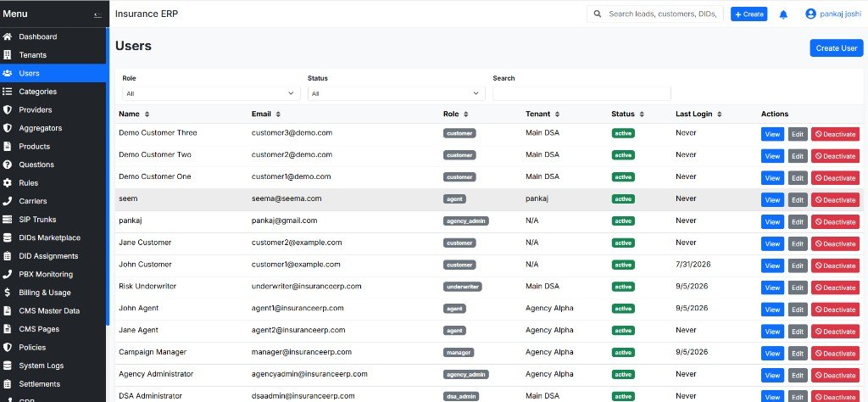Click the blue + Create button
Screen dimensions: 868x402
(748, 14)
